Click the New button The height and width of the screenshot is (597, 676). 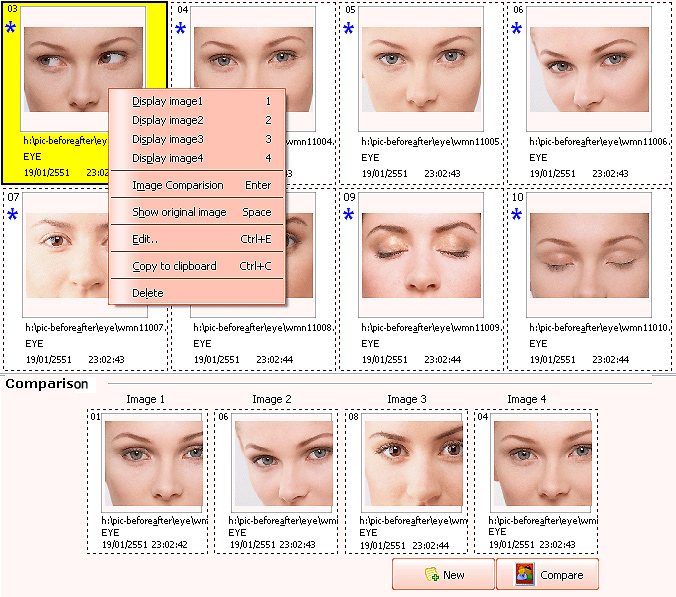[x=443, y=575]
